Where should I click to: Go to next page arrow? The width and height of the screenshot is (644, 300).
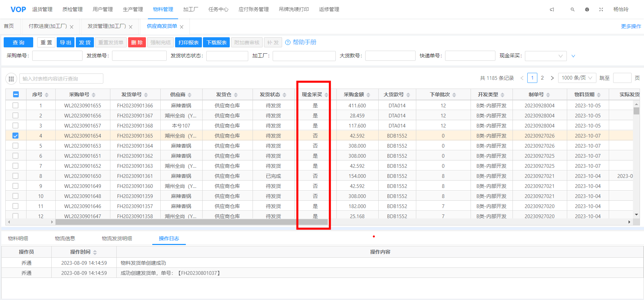pyautogui.click(x=552, y=78)
